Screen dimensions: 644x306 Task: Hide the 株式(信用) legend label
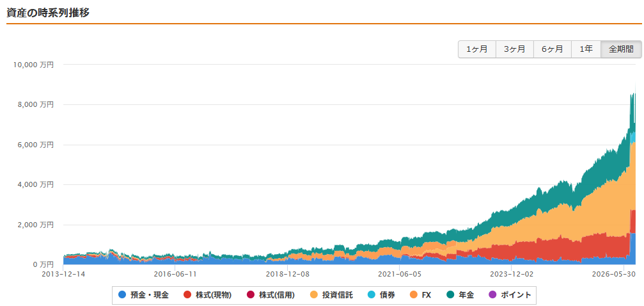(x=277, y=295)
